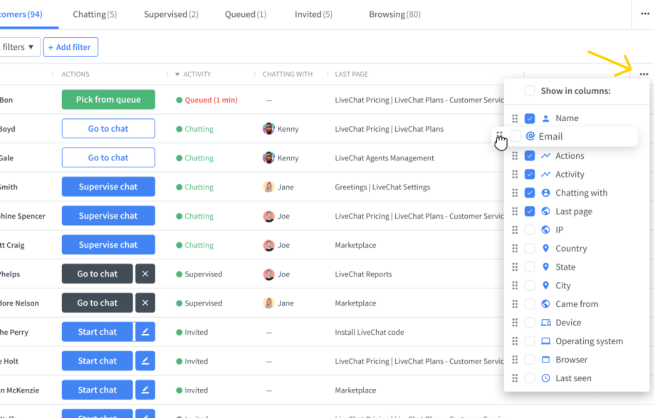Enable the State column checkbox

point(530,267)
